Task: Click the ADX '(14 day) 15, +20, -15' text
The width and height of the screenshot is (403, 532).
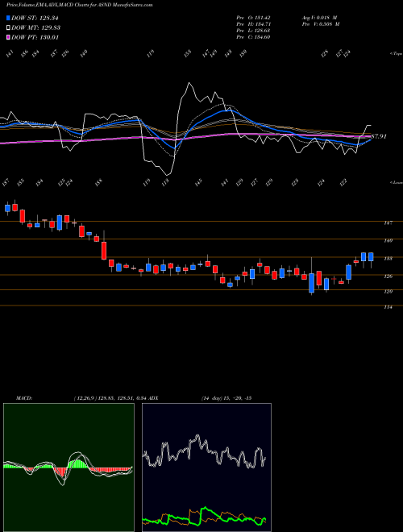Action: (x=226, y=398)
